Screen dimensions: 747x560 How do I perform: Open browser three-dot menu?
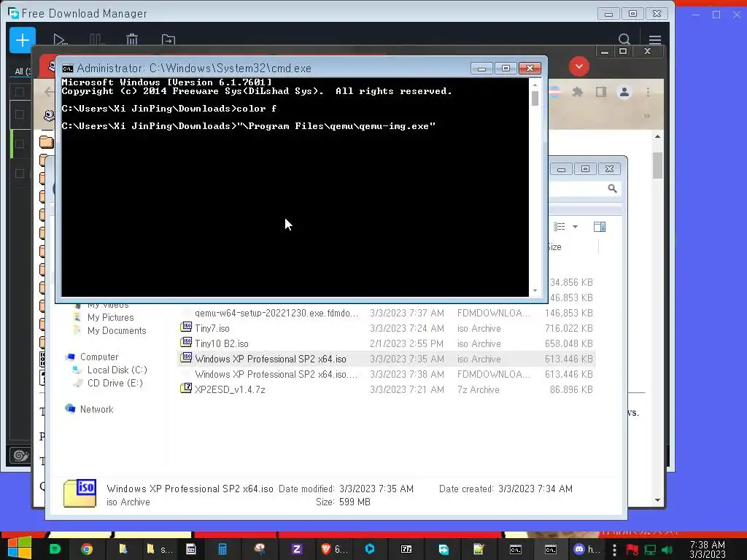[648, 92]
